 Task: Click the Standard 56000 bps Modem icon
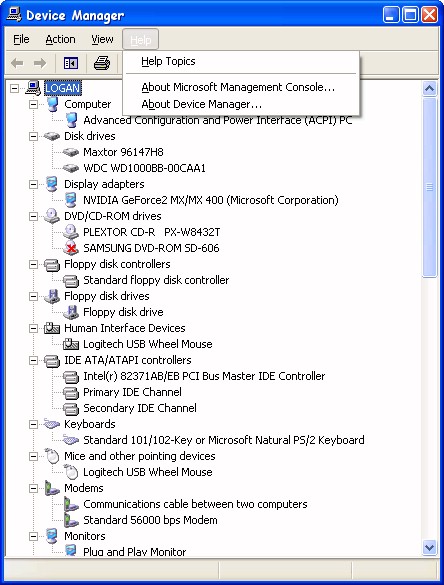coord(71,520)
